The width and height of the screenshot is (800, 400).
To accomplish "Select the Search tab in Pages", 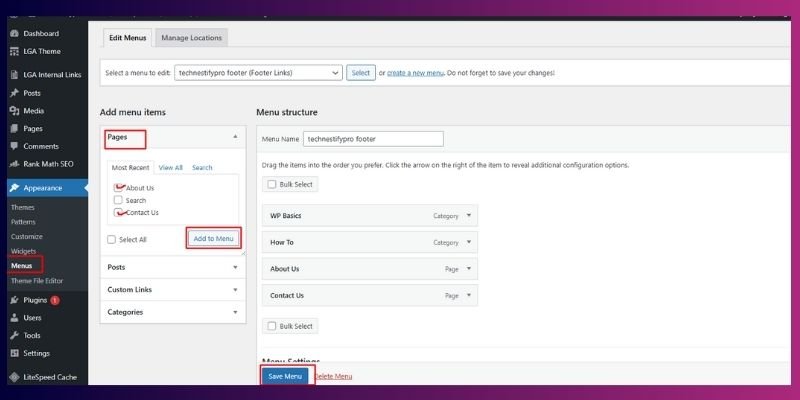I will click(202, 168).
